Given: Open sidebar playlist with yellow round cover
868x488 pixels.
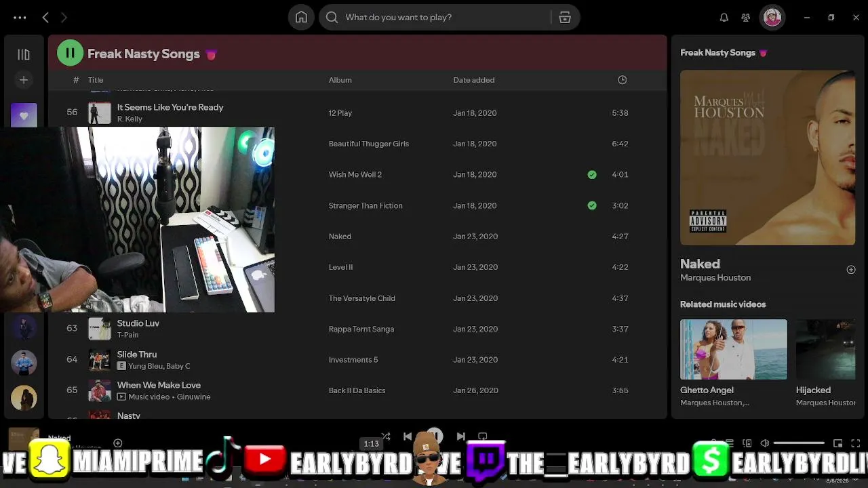Looking at the screenshot, I should click(x=24, y=399).
